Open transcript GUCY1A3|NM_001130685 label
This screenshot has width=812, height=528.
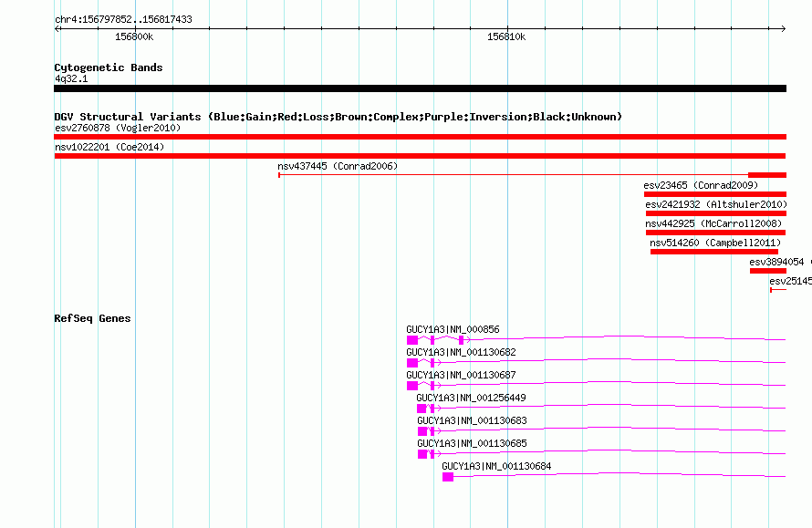tap(473, 443)
